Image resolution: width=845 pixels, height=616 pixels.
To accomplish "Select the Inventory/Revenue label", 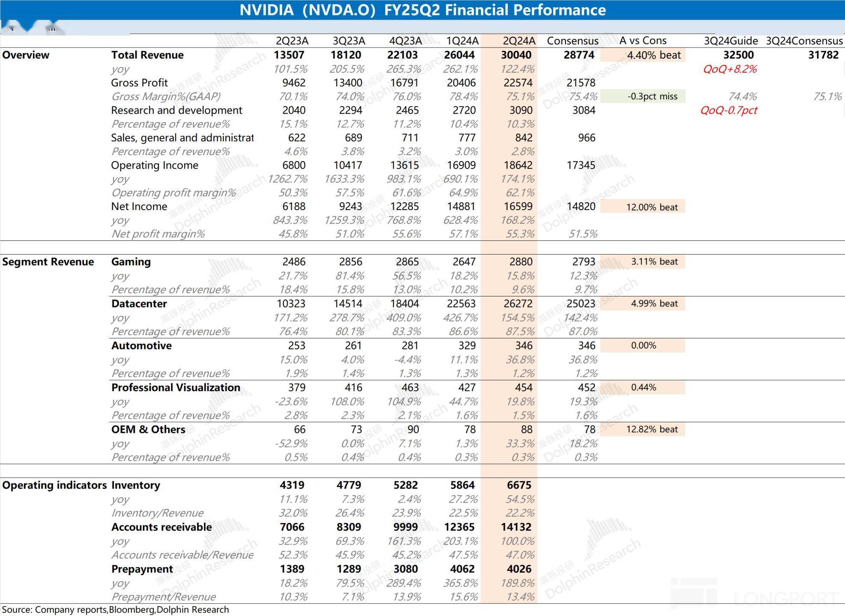I will (157, 513).
